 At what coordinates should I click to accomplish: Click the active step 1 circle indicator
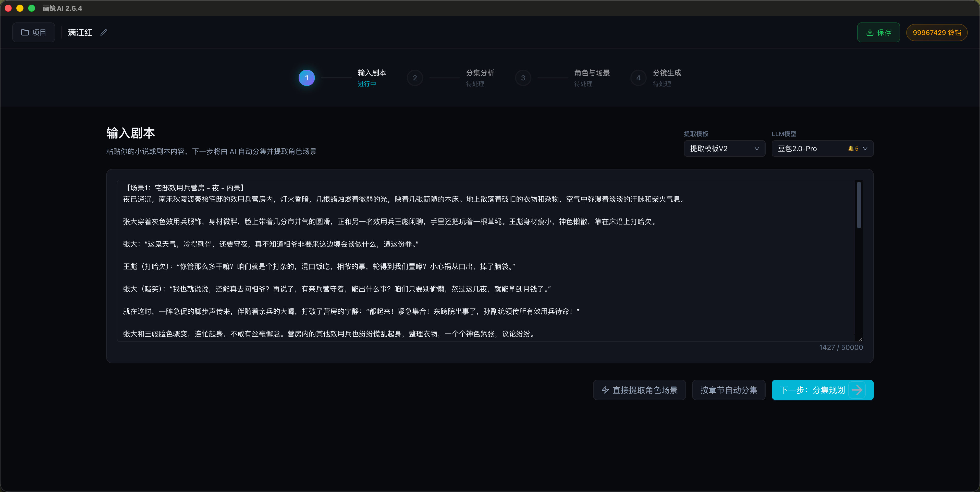click(x=307, y=78)
